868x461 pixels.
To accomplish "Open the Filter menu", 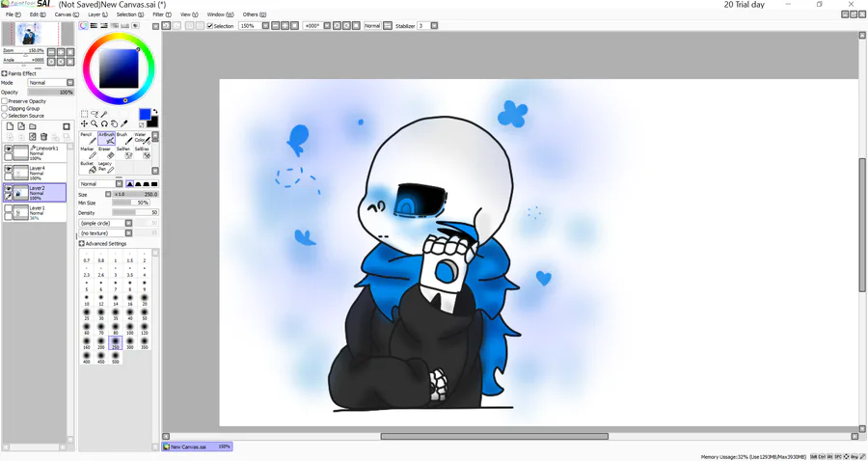I will pyautogui.click(x=162, y=14).
